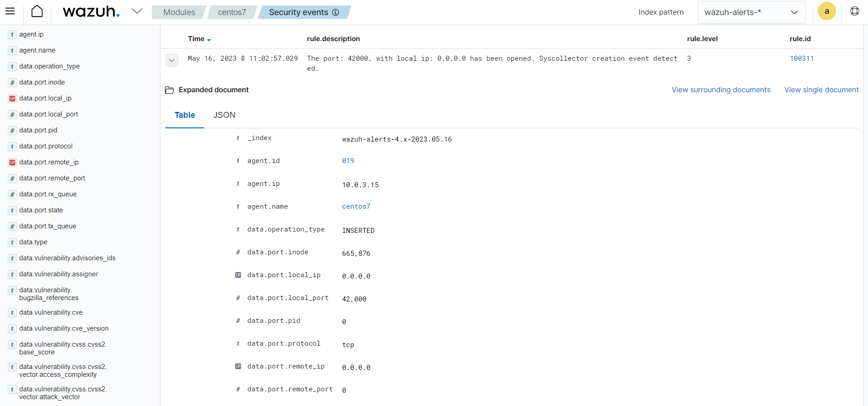
Task: Click IP type icon for data.port.local_ip in sidebar
Action: point(12,99)
